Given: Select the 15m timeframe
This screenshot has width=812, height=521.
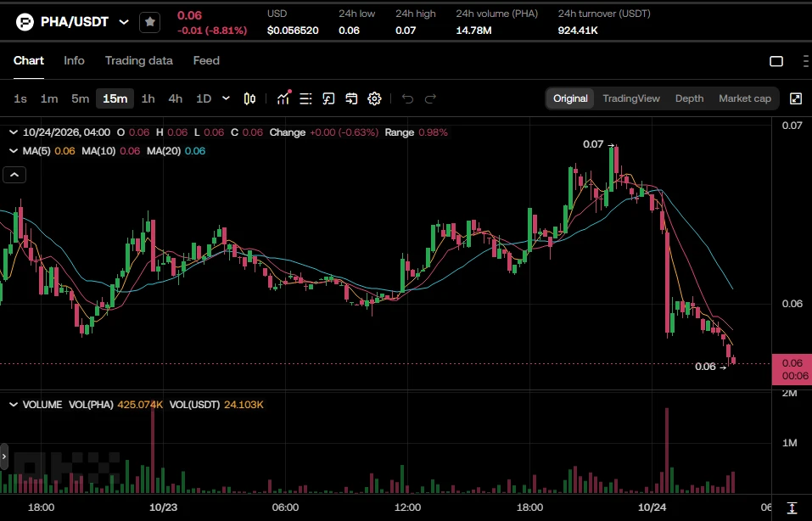Looking at the screenshot, I should tap(115, 98).
